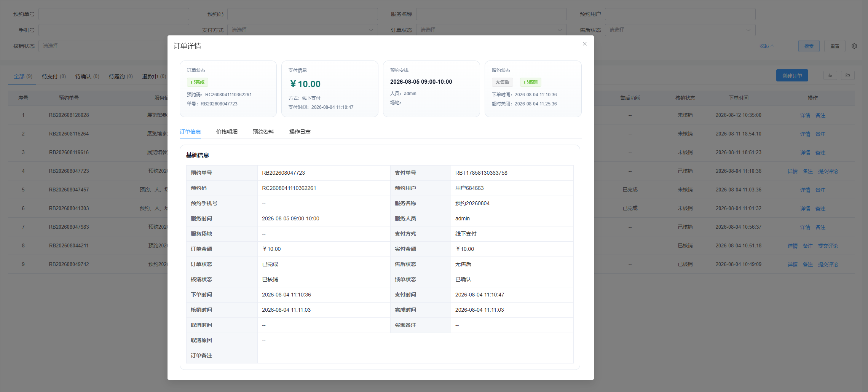Click the 已核销 tag in 履约状态 card
Screen dimensions: 868x392
point(530,82)
